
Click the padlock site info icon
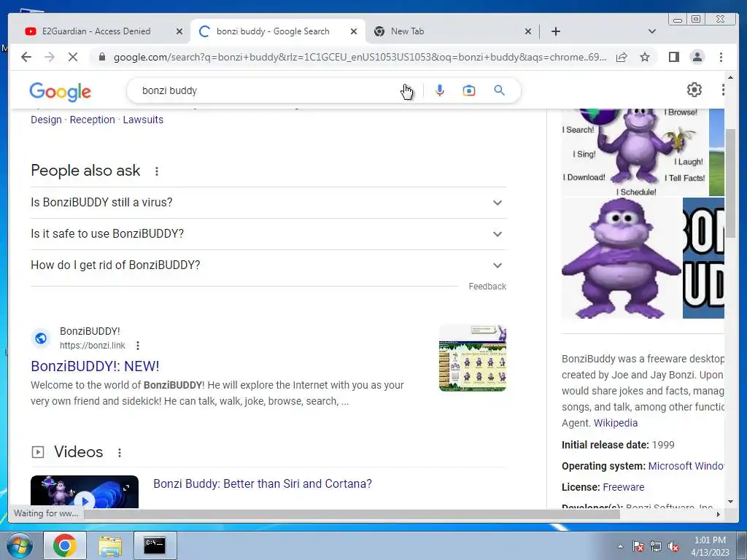[101, 57]
